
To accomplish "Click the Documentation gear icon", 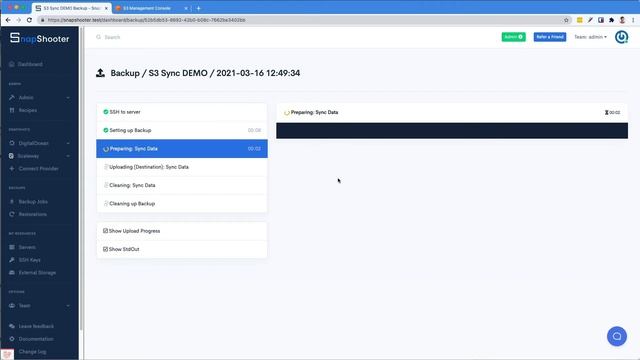I will (11, 339).
